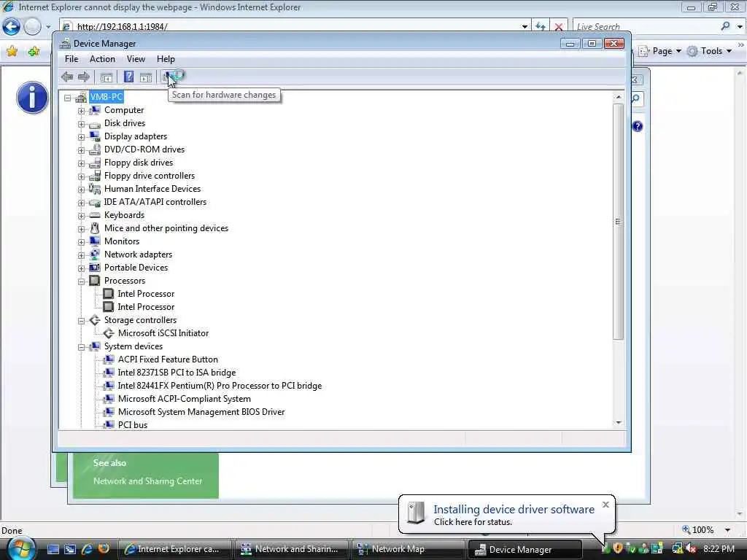Click the IE Favorites star icon
The image size is (747, 560).
tap(12, 51)
